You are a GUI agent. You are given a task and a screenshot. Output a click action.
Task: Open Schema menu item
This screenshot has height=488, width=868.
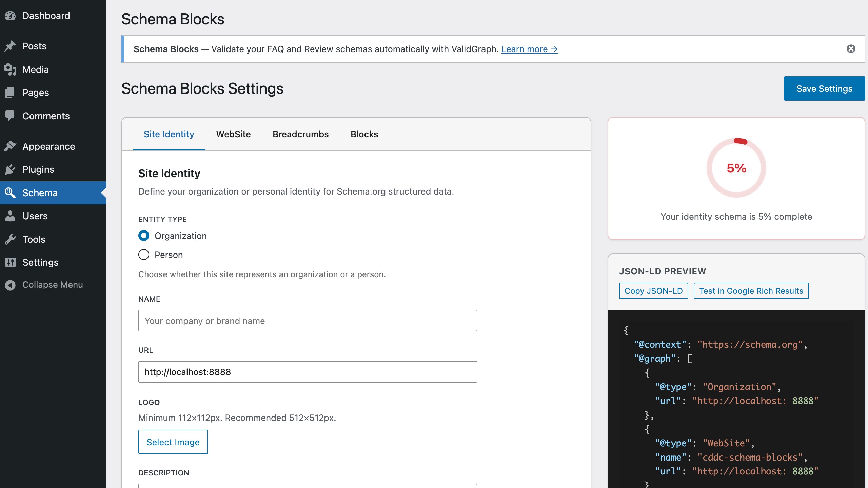[x=53, y=193]
